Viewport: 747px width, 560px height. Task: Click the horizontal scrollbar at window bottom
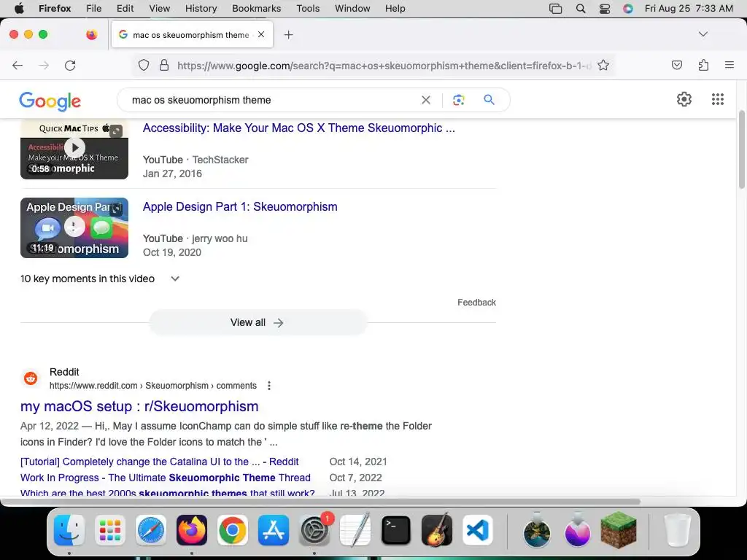[x=320, y=502]
